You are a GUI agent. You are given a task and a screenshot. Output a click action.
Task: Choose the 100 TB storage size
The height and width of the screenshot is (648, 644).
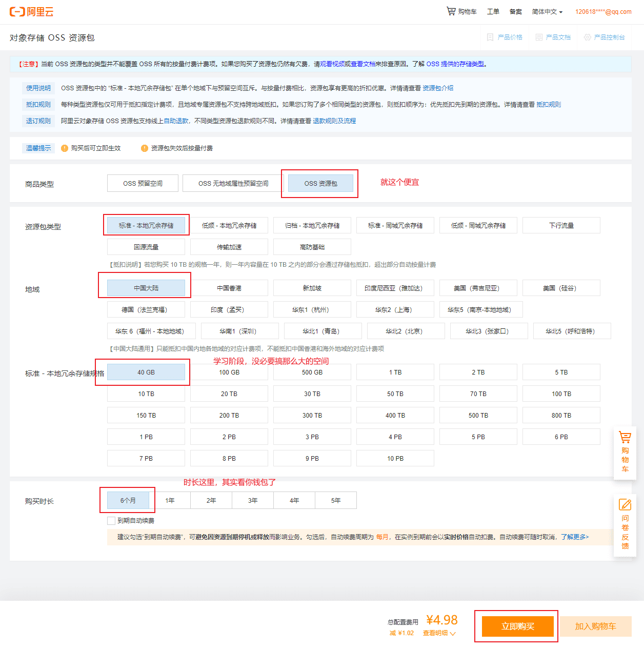(561, 394)
